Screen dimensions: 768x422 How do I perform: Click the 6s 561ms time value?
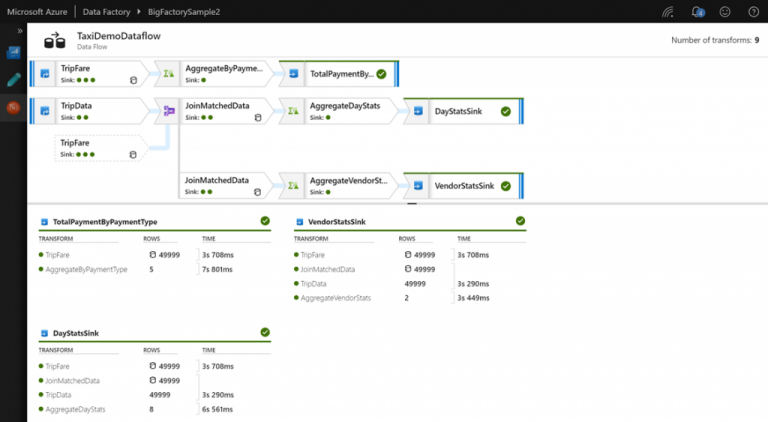(x=217, y=409)
